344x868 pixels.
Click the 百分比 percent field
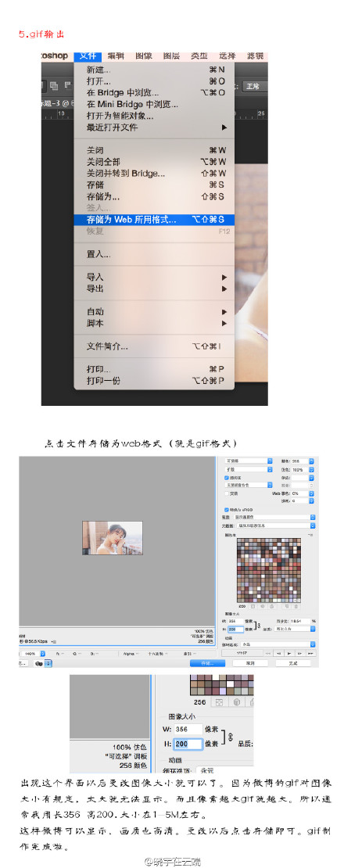pyautogui.click(x=300, y=621)
